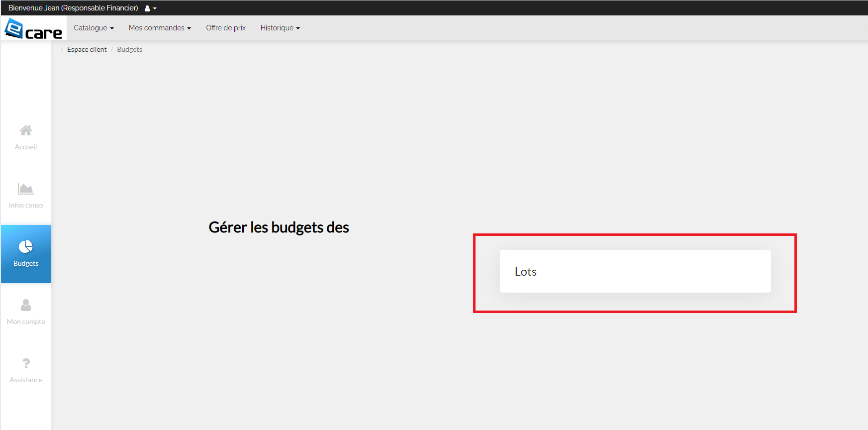
Task: Click the Mon compte person icon
Action: pyautogui.click(x=26, y=305)
